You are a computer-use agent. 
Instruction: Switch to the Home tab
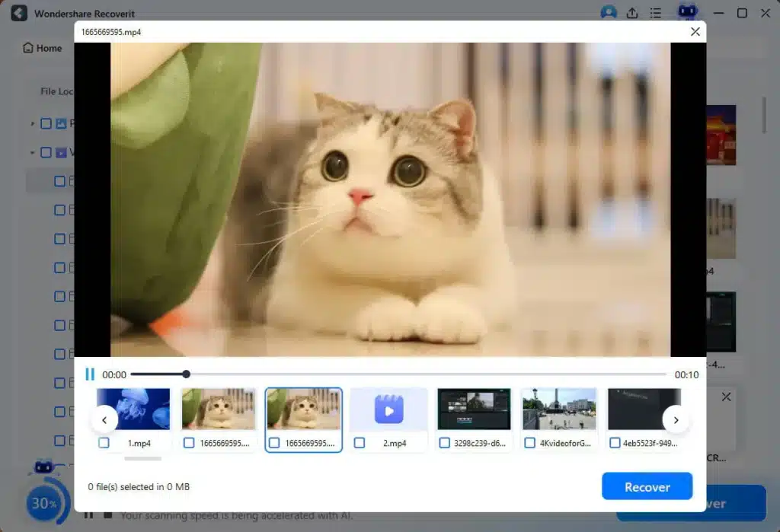pyautogui.click(x=42, y=47)
